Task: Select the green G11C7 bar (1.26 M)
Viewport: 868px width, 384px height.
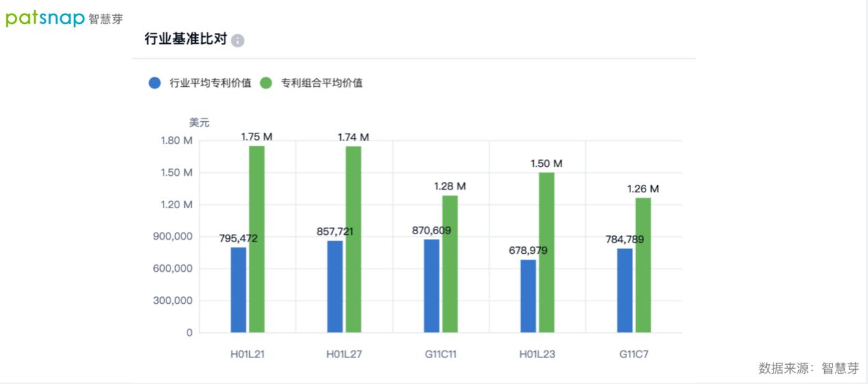Action: tap(643, 266)
